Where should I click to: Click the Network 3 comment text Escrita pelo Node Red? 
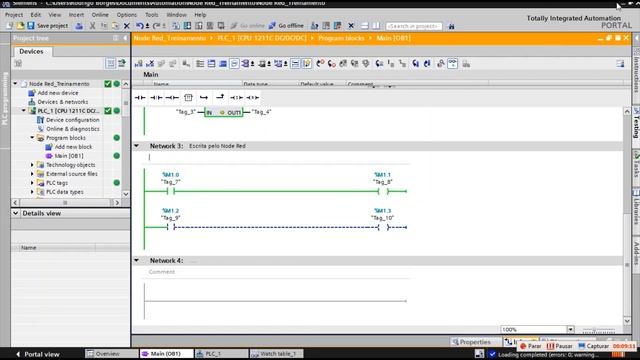coord(218,146)
